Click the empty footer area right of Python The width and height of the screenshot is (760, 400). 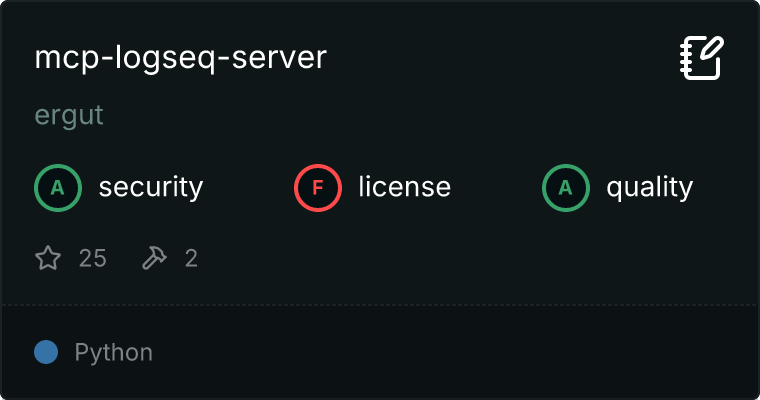point(450,352)
